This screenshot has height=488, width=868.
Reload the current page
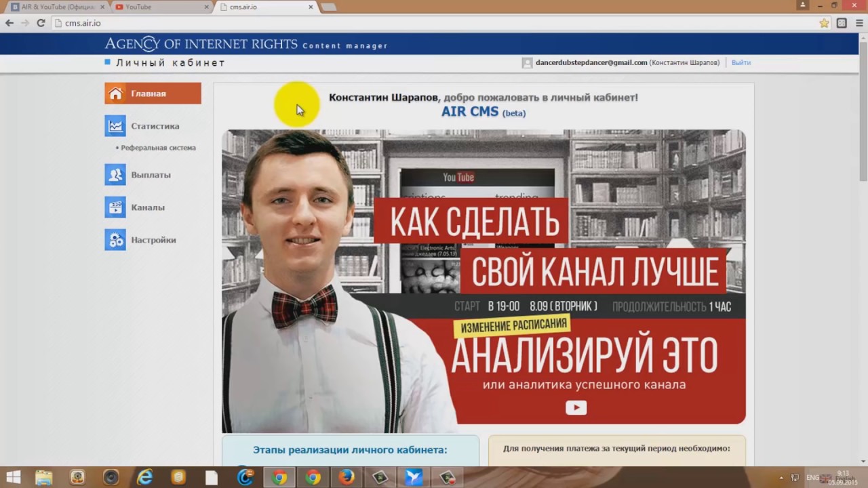pyautogui.click(x=41, y=23)
